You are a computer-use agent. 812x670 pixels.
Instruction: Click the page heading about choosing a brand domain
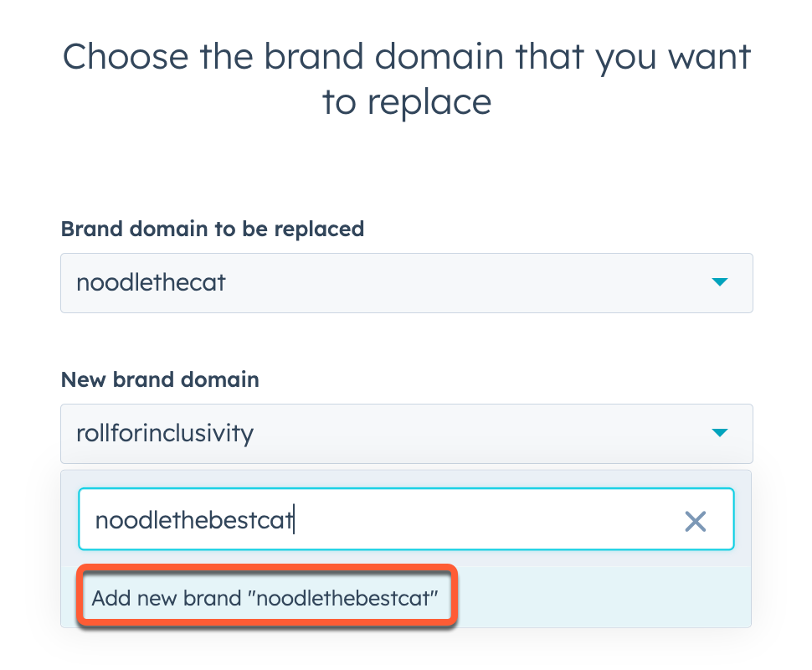point(406,79)
